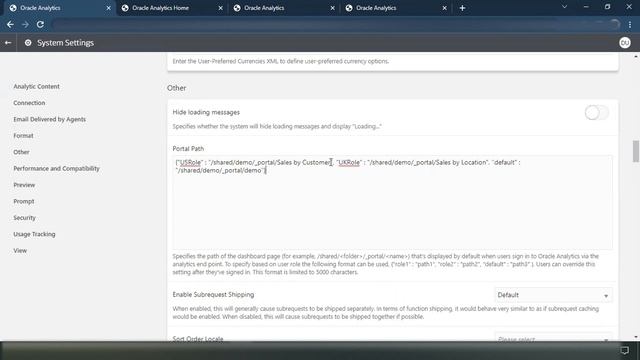Viewport: 640px width, 360px height.
Task: Close the third Oracle Analytics tab
Action: click(x=332, y=8)
